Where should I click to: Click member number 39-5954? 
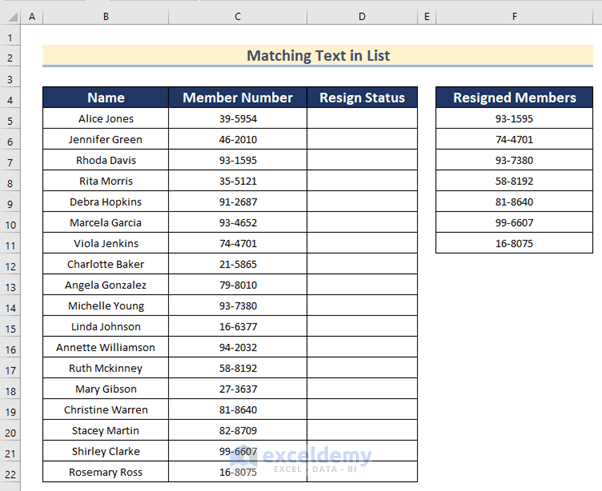(x=238, y=119)
